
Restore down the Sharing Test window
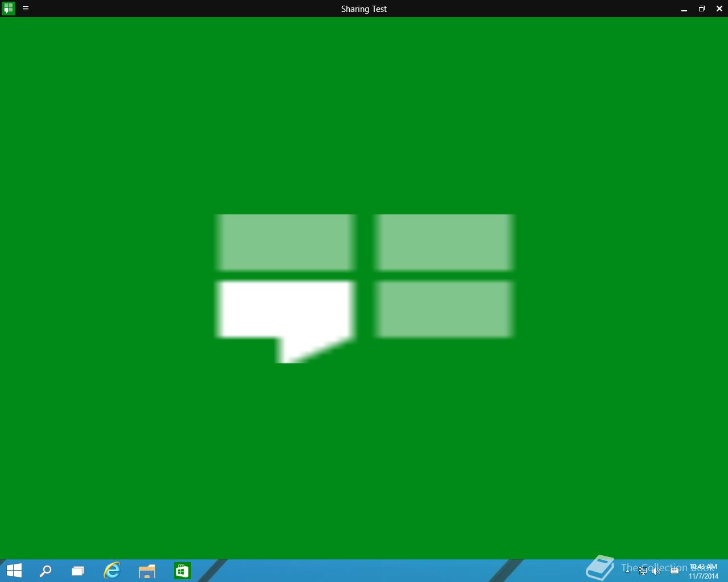[702, 9]
